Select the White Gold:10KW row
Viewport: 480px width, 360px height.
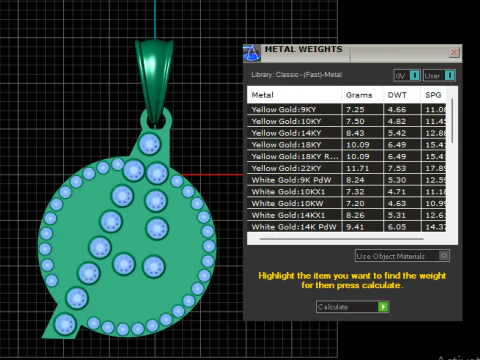coord(346,203)
